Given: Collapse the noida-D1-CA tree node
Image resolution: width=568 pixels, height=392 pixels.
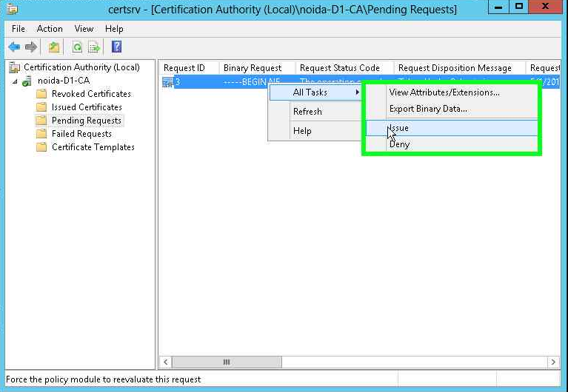Looking at the screenshot, I should coord(15,81).
